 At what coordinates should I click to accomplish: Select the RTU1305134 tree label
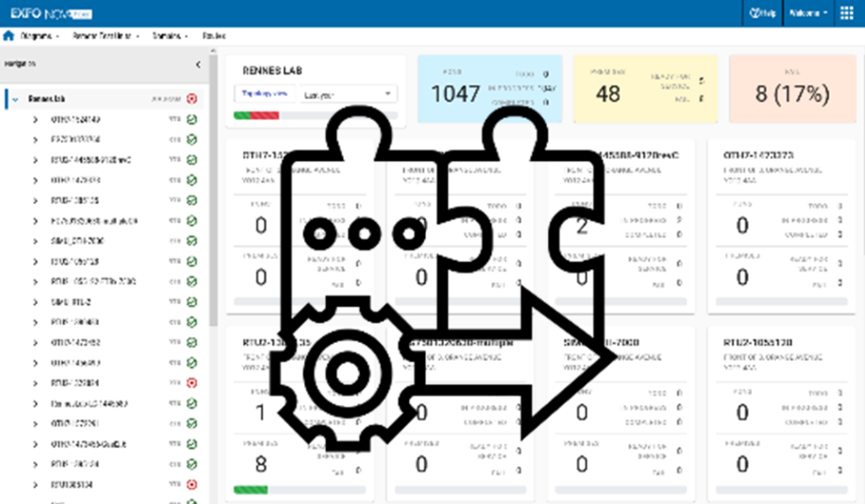72,484
